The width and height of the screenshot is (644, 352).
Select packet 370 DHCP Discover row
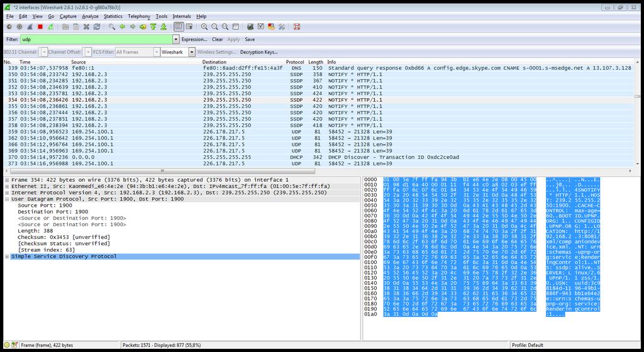pyautogui.click(x=318, y=157)
